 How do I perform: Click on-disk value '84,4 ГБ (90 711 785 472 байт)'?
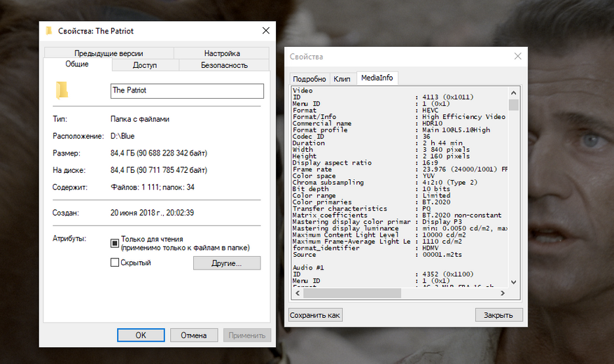coord(159,170)
